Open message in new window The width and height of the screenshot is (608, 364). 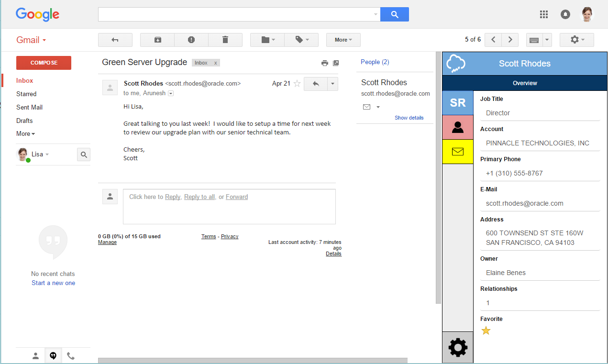coord(336,63)
